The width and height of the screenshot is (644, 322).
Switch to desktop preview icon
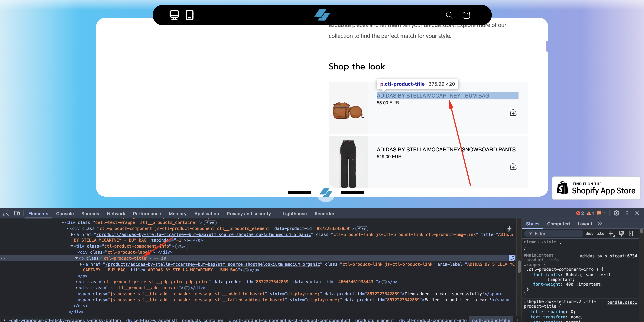pyautogui.click(x=174, y=15)
